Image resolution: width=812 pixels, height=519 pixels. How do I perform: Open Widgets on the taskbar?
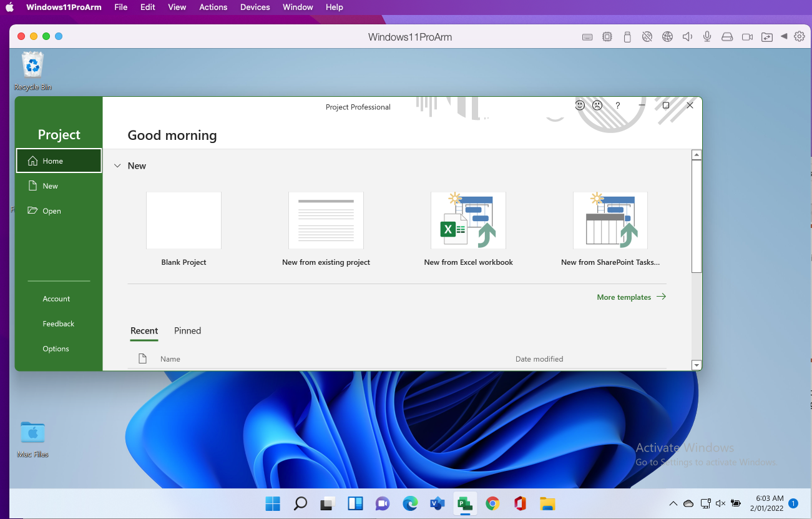pos(355,503)
